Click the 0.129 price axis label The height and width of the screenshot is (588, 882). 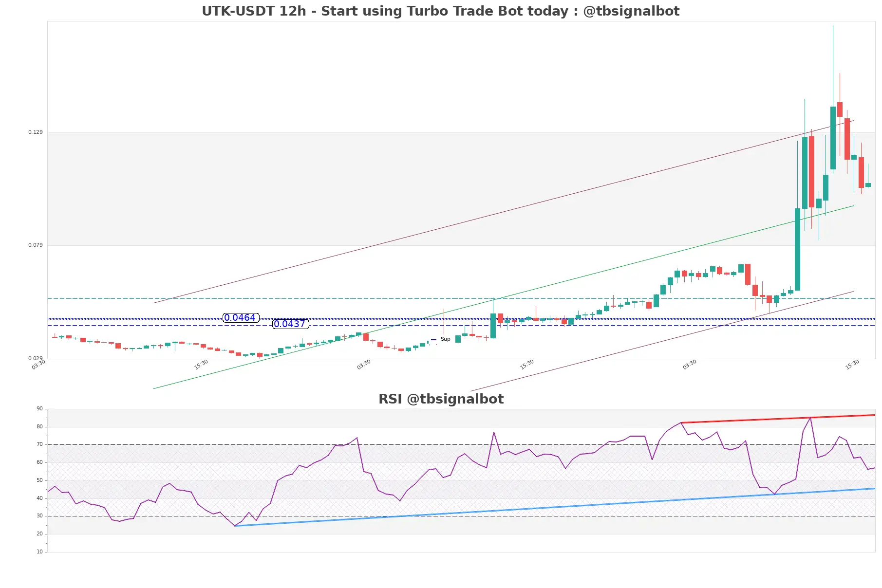35,132
